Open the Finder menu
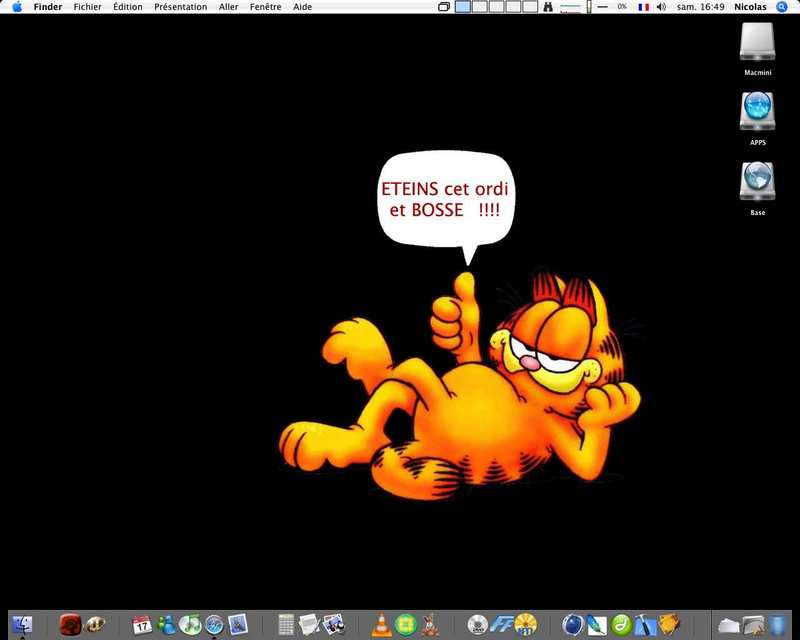 pos(48,7)
